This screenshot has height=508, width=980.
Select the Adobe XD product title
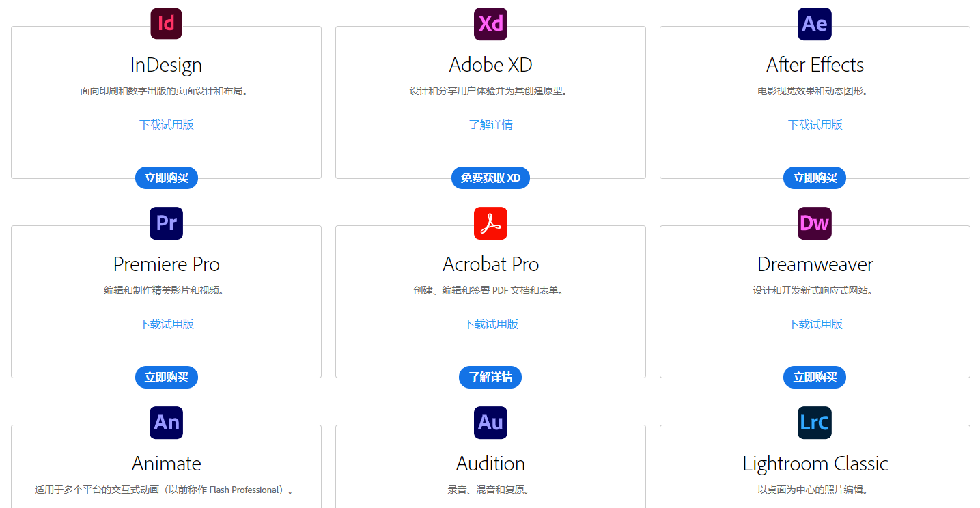pos(490,65)
